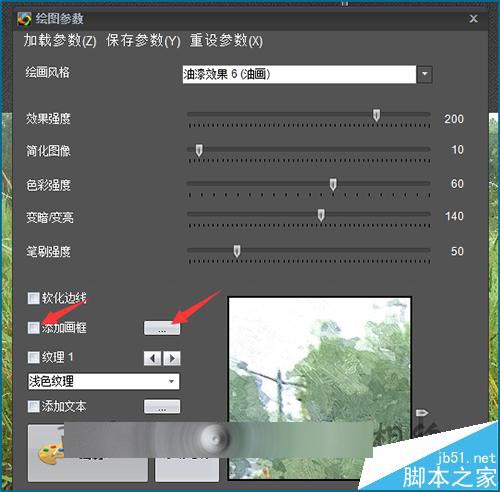Open the 添加画框 options button
The width and height of the screenshot is (500, 492).
[x=162, y=328]
